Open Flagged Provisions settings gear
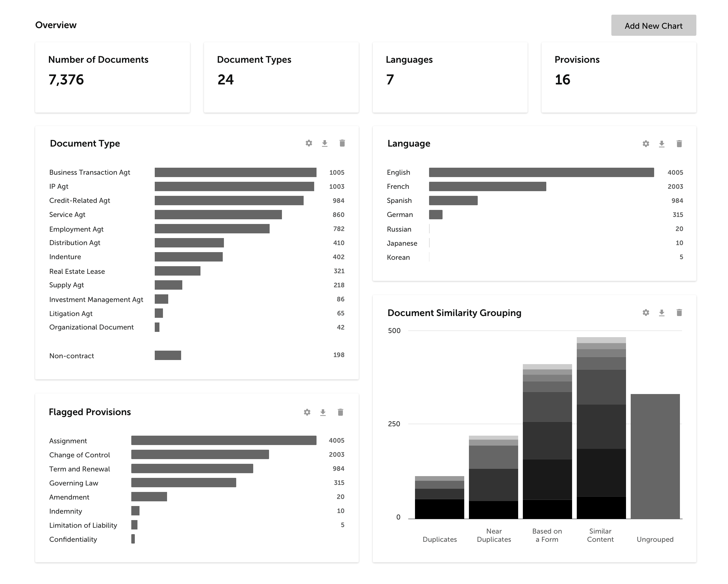The image size is (728, 584). coord(307,412)
